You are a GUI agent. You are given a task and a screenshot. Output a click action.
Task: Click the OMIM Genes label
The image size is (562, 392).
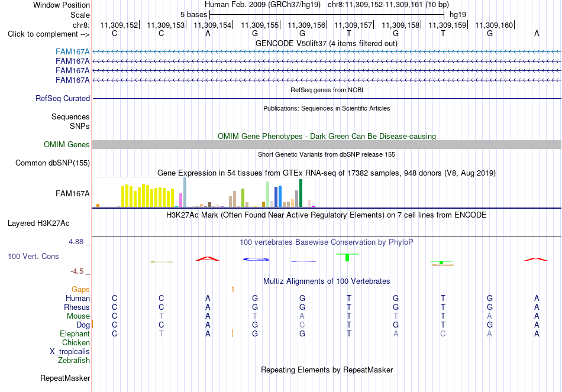(x=66, y=144)
